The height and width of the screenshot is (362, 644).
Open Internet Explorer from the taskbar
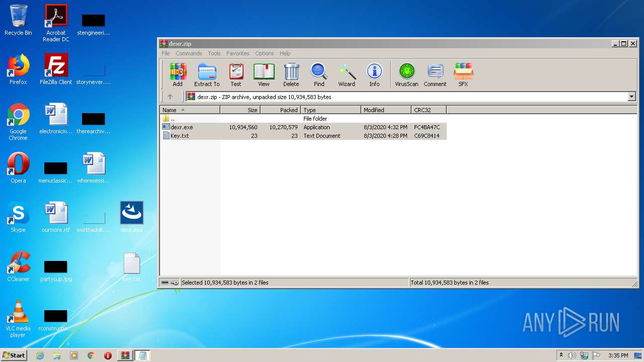point(40,355)
